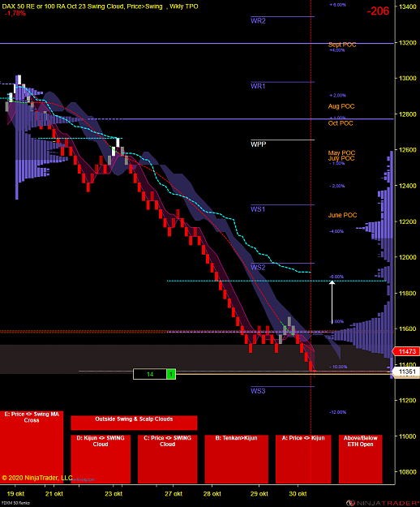Click the '27 okt' date label
The width and height of the screenshot is (420, 507).
click(x=174, y=494)
